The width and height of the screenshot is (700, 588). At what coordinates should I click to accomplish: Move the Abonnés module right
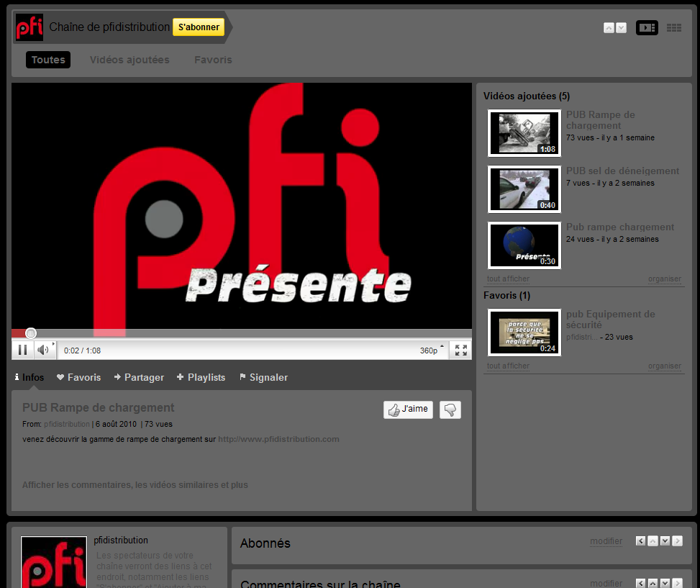click(677, 541)
